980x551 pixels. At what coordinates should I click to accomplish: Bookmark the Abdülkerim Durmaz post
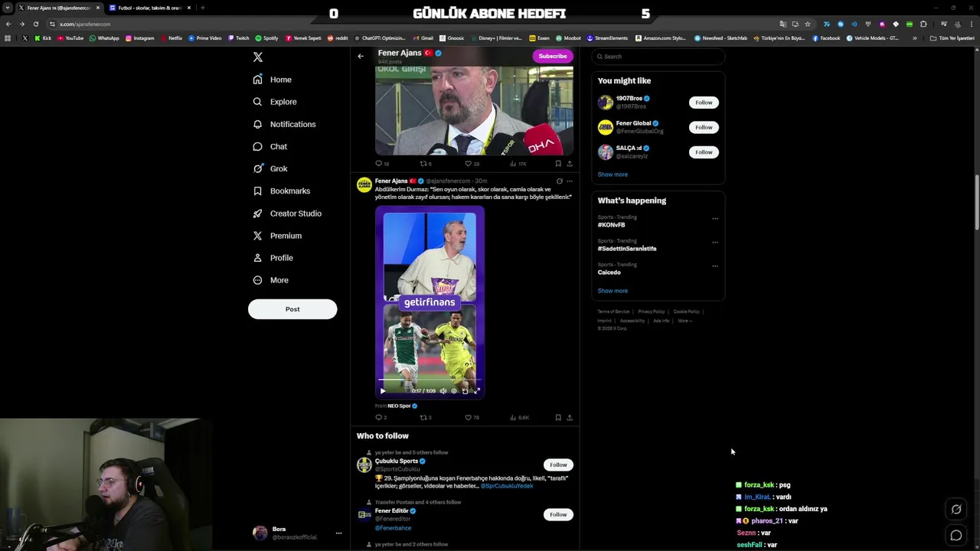pos(558,418)
